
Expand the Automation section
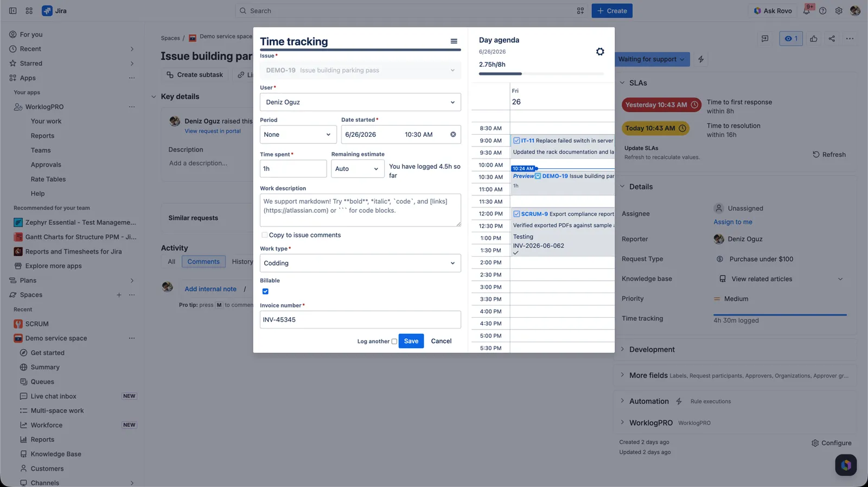pyautogui.click(x=622, y=401)
